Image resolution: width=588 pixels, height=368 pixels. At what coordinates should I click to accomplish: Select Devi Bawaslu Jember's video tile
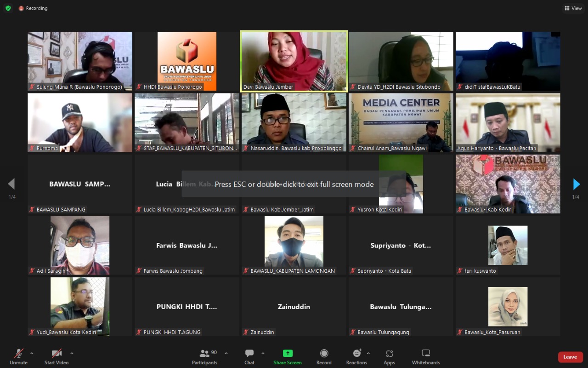click(294, 61)
